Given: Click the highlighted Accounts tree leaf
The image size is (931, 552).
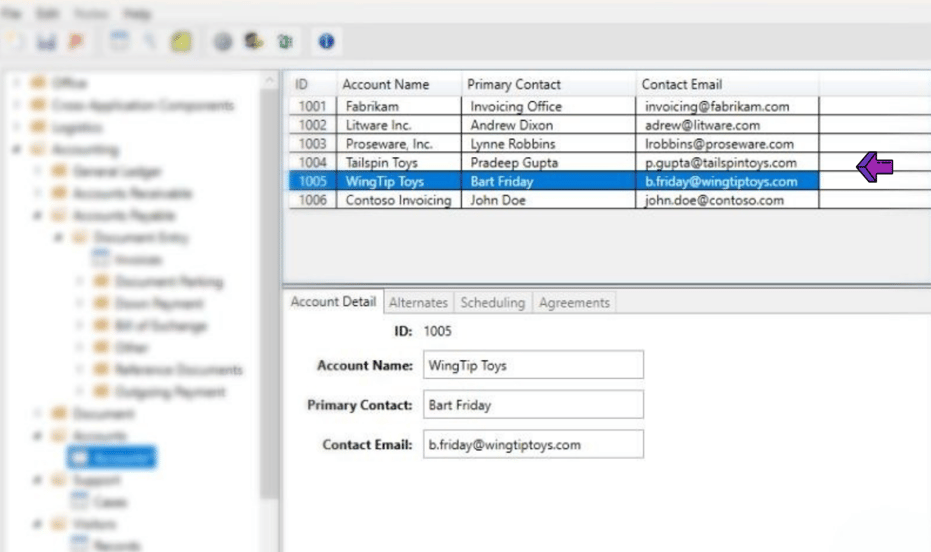Looking at the screenshot, I should pyautogui.click(x=112, y=458).
